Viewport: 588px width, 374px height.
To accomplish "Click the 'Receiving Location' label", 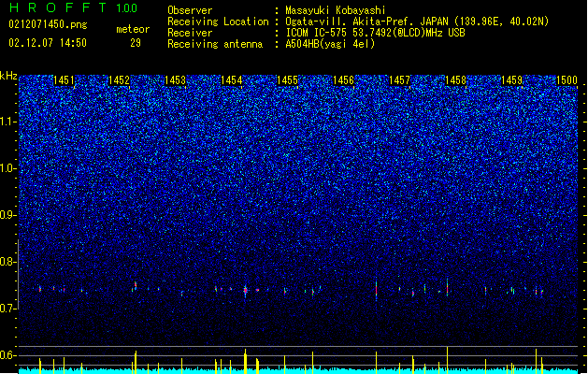I will point(218,22).
